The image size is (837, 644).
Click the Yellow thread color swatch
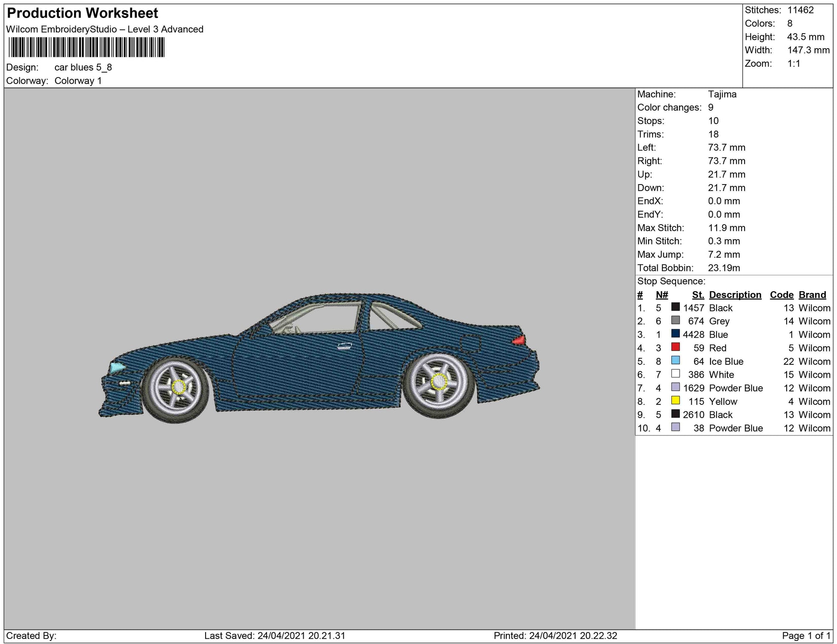[675, 401]
